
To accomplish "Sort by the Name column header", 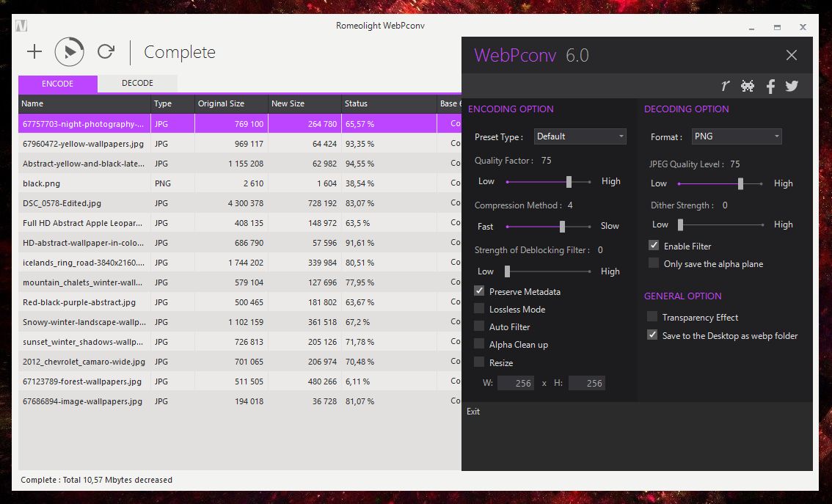I will [84, 103].
